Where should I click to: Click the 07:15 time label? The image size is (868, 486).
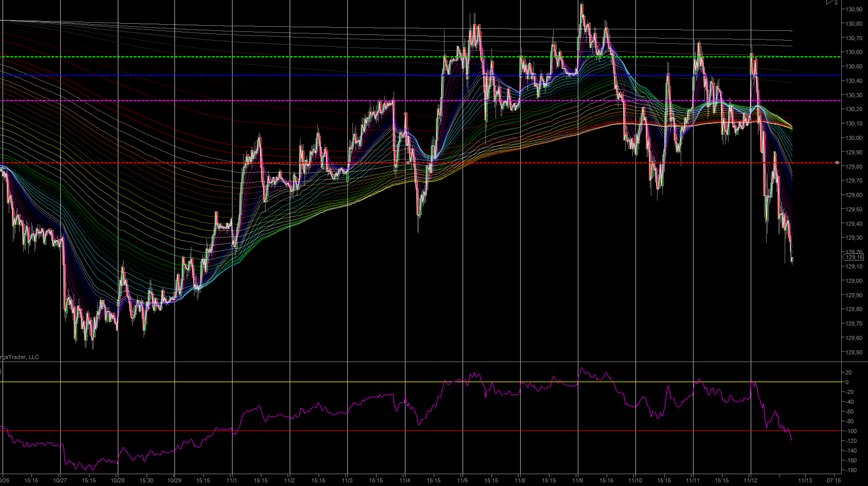coord(834,481)
